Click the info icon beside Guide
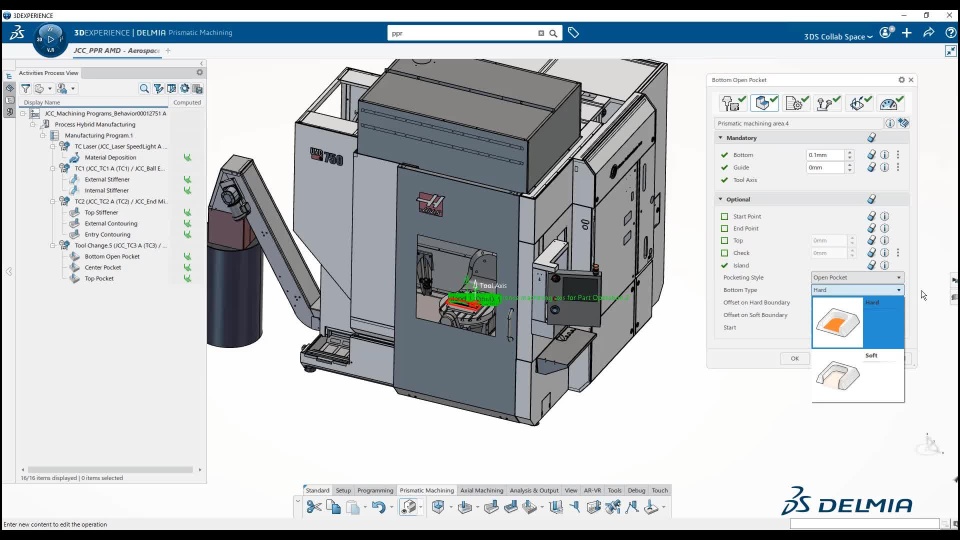Viewport: 960px width, 540px height. tap(884, 168)
